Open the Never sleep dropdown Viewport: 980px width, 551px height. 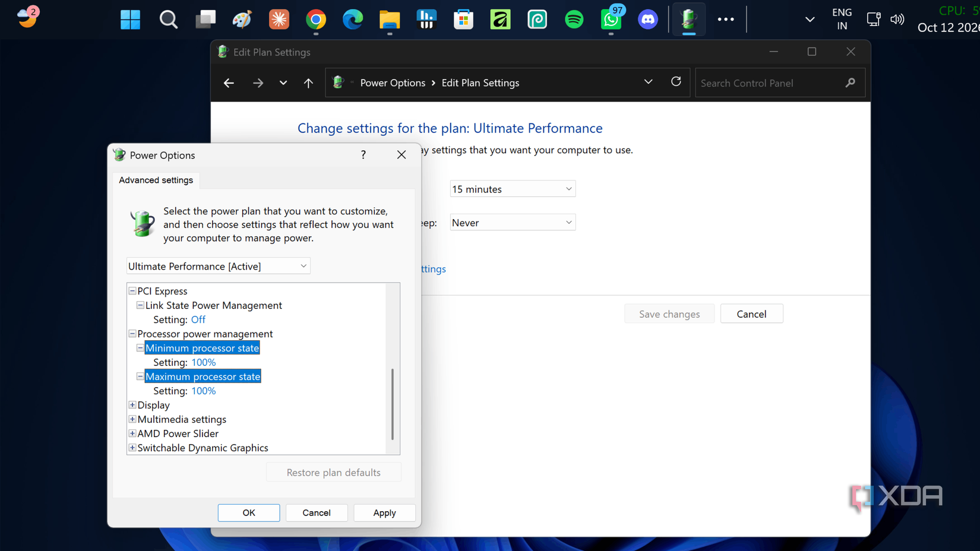[x=513, y=223]
